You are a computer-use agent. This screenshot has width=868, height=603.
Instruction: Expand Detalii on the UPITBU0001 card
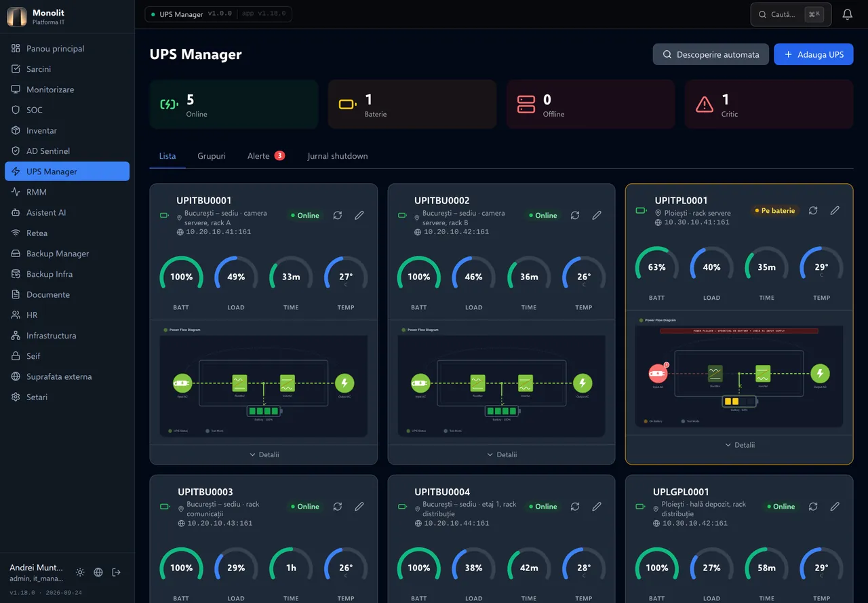[264, 454]
